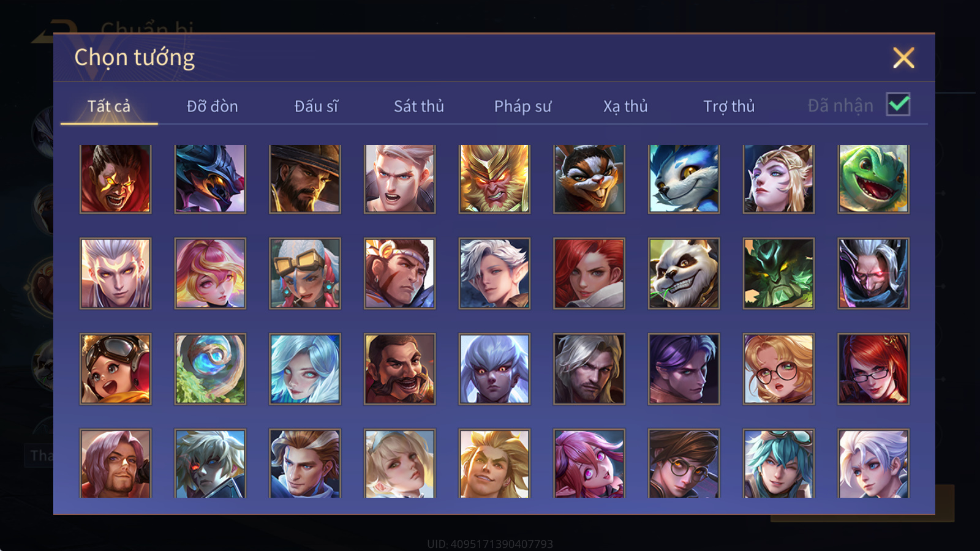Choose the hero with aviator goggles and red scarf

coord(115,369)
